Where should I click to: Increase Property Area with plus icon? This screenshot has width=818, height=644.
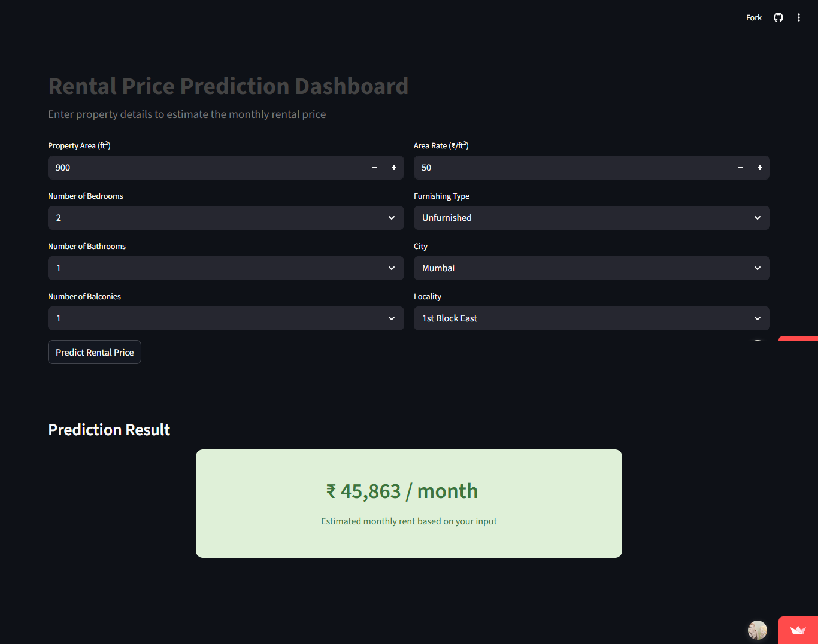pyautogui.click(x=394, y=168)
